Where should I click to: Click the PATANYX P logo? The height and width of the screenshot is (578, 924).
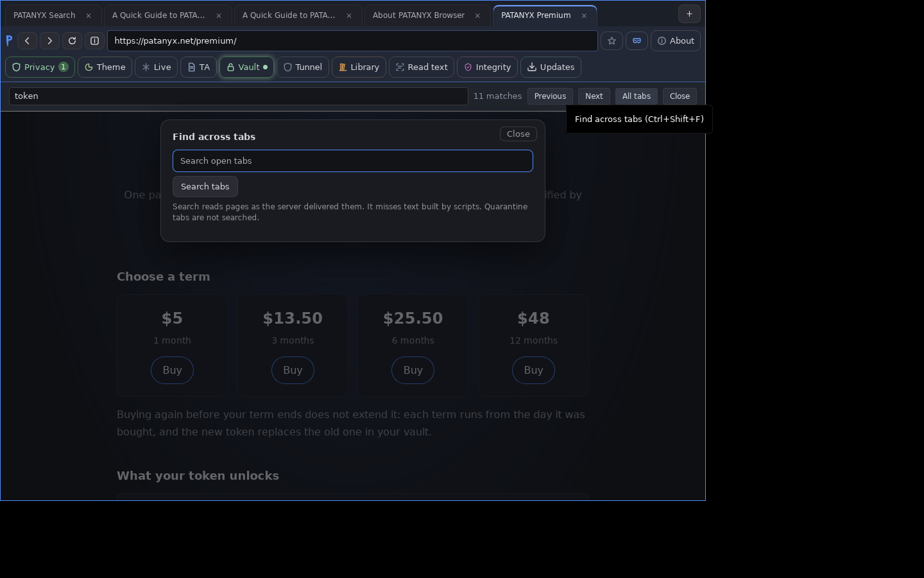click(x=9, y=40)
